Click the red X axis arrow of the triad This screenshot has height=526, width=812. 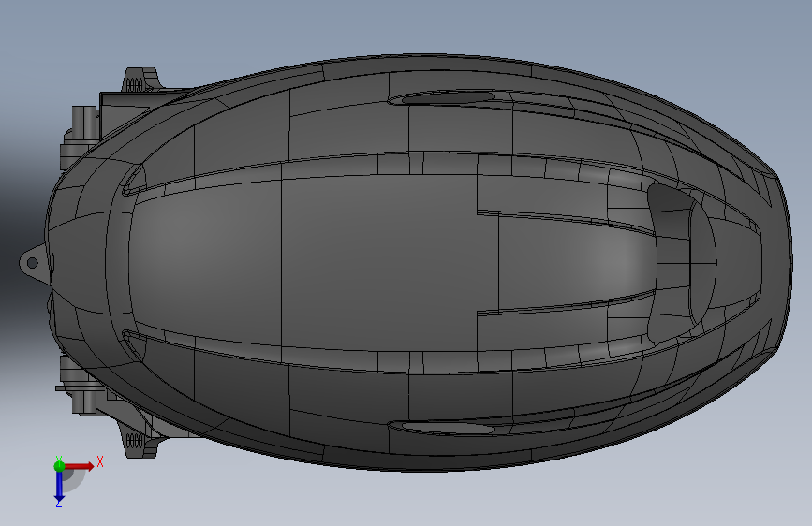click(79, 466)
